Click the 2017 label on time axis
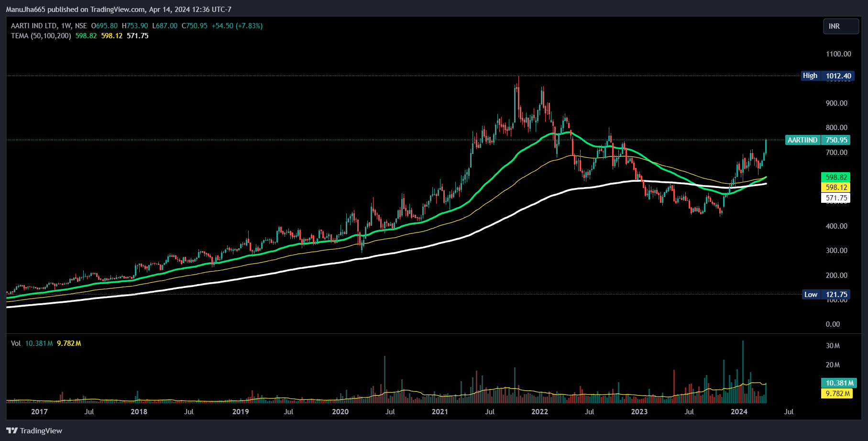This screenshot has width=868, height=441. 39,412
